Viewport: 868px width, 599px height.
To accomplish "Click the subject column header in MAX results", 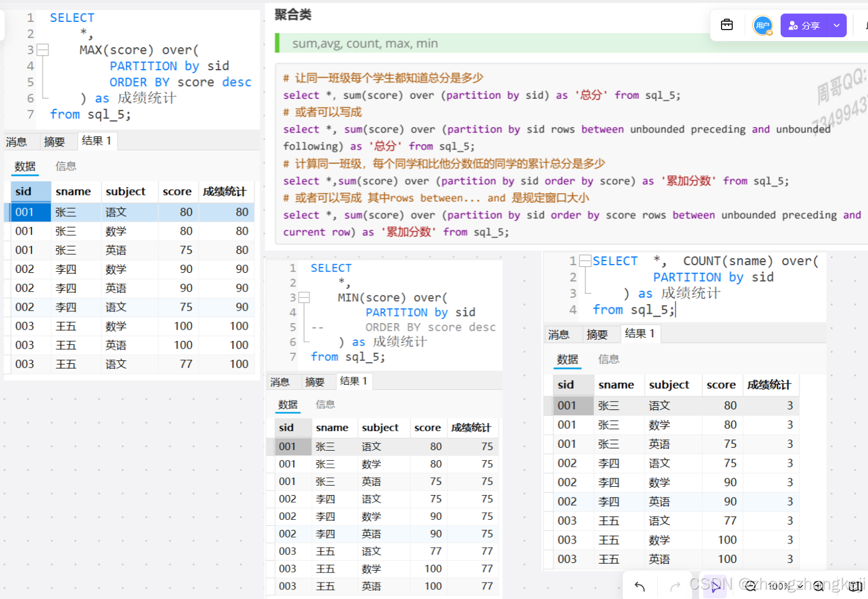I will [129, 191].
